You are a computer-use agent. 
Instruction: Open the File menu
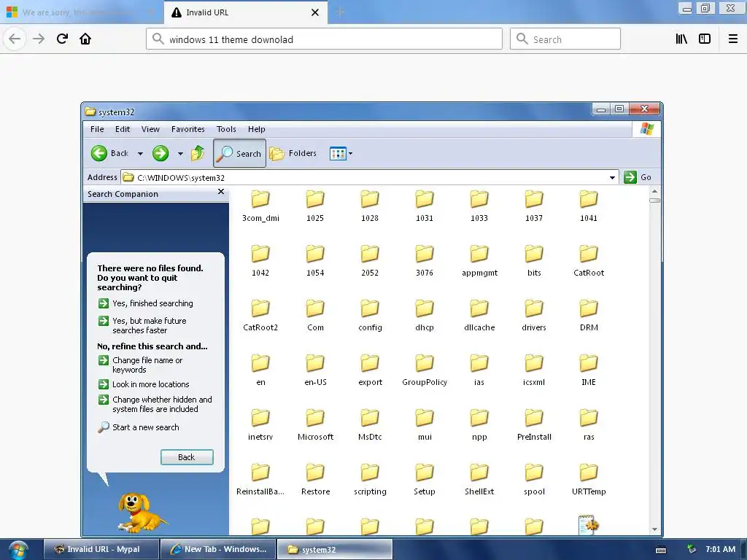[x=97, y=129]
